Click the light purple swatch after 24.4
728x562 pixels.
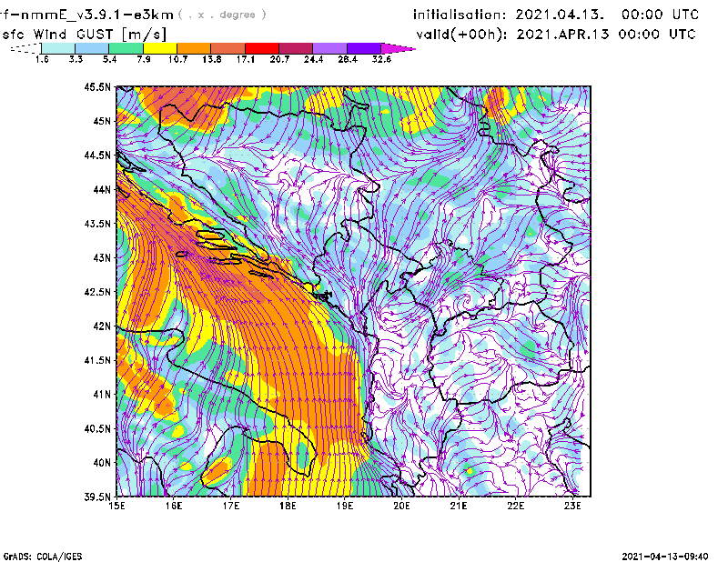(x=329, y=48)
